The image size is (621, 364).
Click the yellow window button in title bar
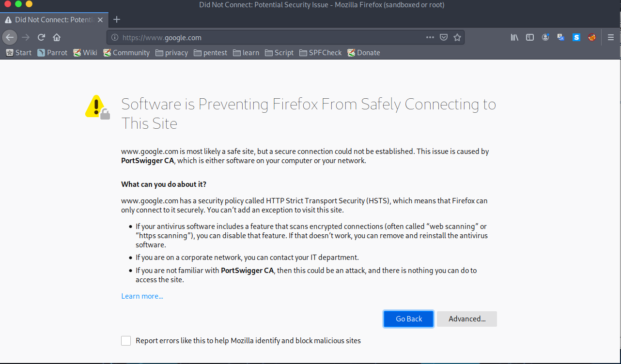click(x=29, y=4)
